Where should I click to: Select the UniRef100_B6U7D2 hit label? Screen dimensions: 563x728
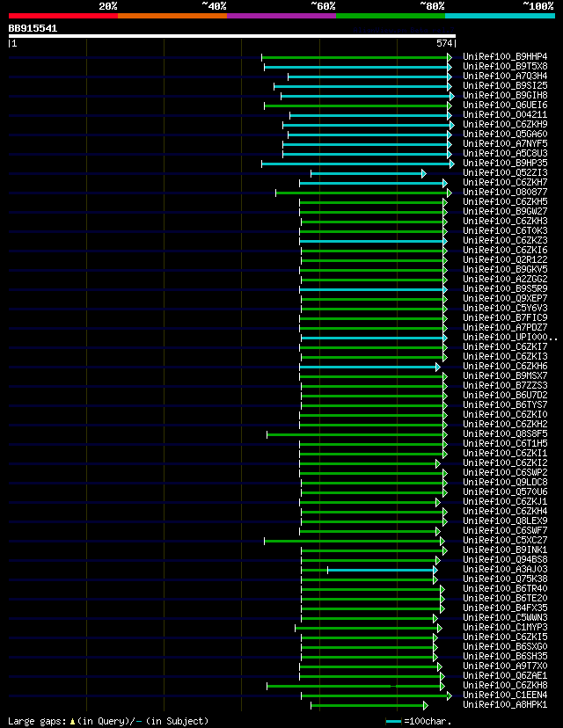point(505,395)
